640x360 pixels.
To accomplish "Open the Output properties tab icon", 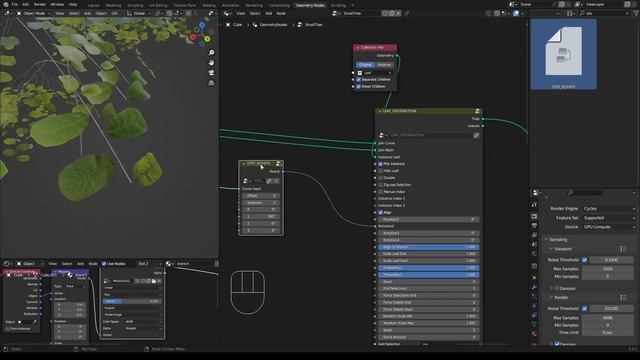I will [x=534, y=226].
